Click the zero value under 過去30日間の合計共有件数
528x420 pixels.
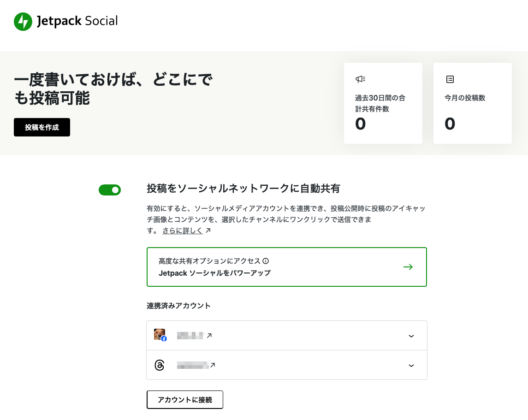pyautogui.click(x=360, y=124)
